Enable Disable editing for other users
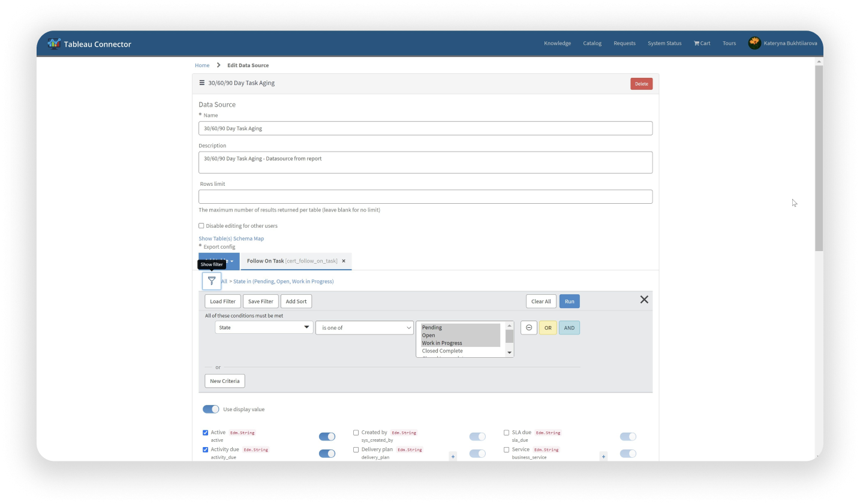This screenshot has height=504, width=860. click(201, 225)
